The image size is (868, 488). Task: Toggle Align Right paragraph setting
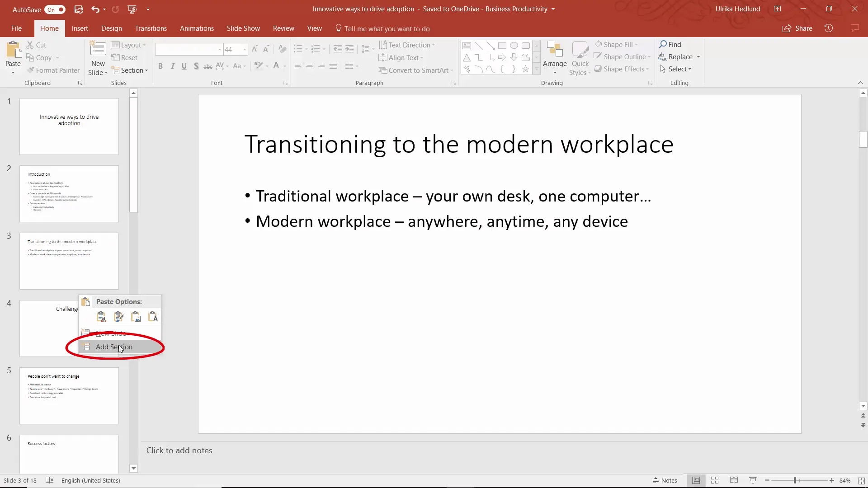coord(321,66)
